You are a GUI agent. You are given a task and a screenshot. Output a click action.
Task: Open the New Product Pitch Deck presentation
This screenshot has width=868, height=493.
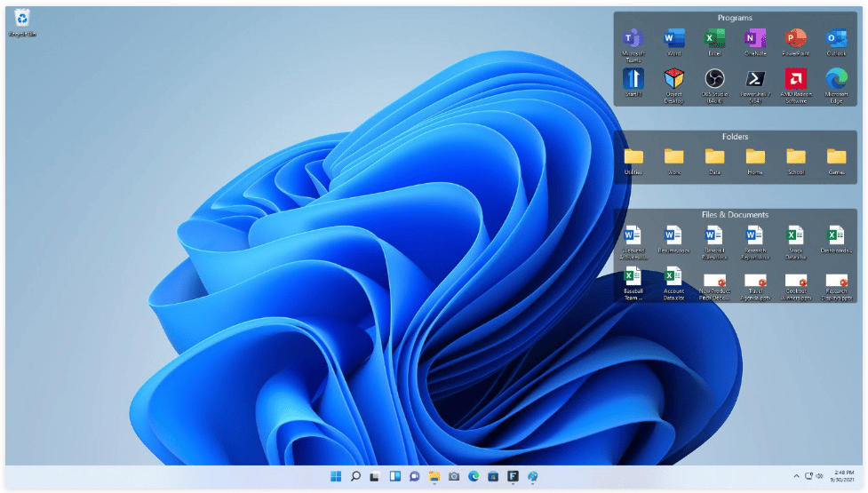pyautogui.click(x=714, y=287)
